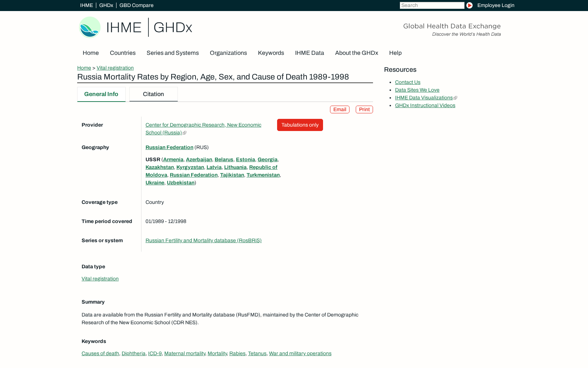Click the IHME leaf logo icon
Viewport: 588px width, 368px height.
(90, 27)
